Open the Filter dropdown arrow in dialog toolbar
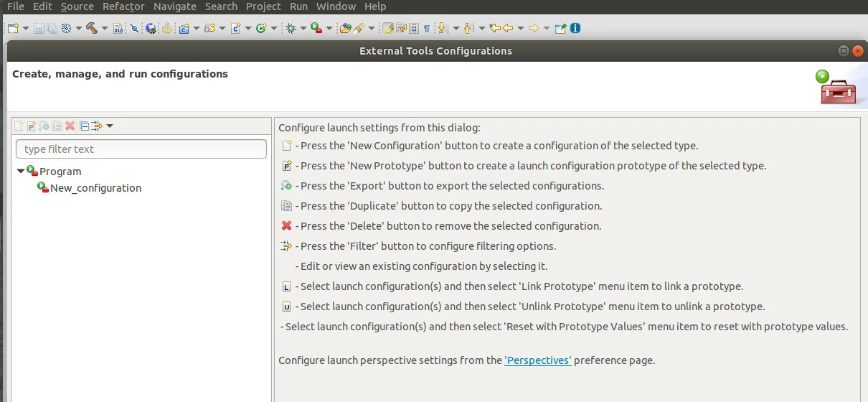868x402 pixels. click(110, 126)
